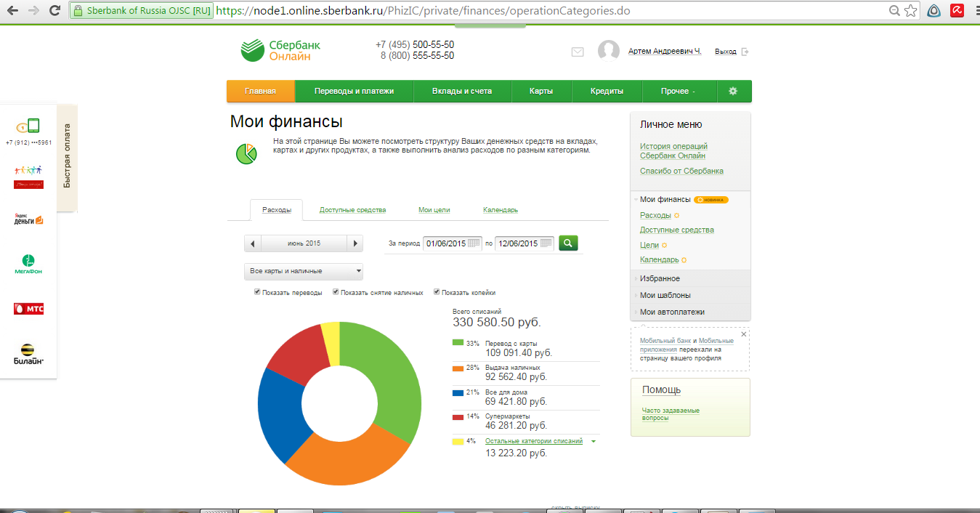Screen dimensions: 980x513
Task: Open calendar picker for start date
Action: pyautogui.click(x=474, y=243)
